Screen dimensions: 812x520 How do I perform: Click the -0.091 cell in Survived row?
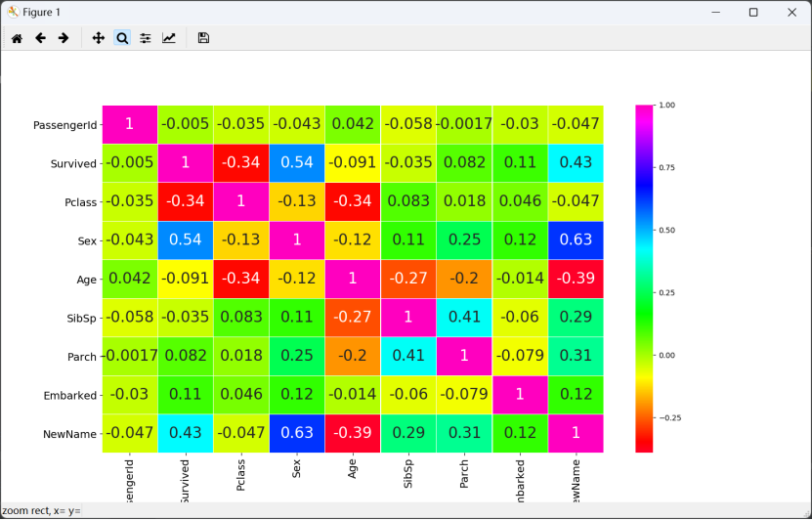[x=353, y=163]
